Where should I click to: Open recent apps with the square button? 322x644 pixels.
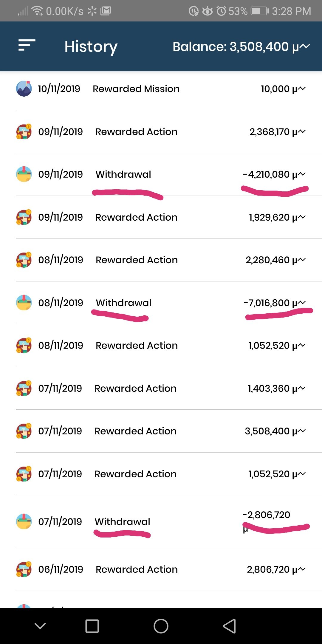point(92,626)
